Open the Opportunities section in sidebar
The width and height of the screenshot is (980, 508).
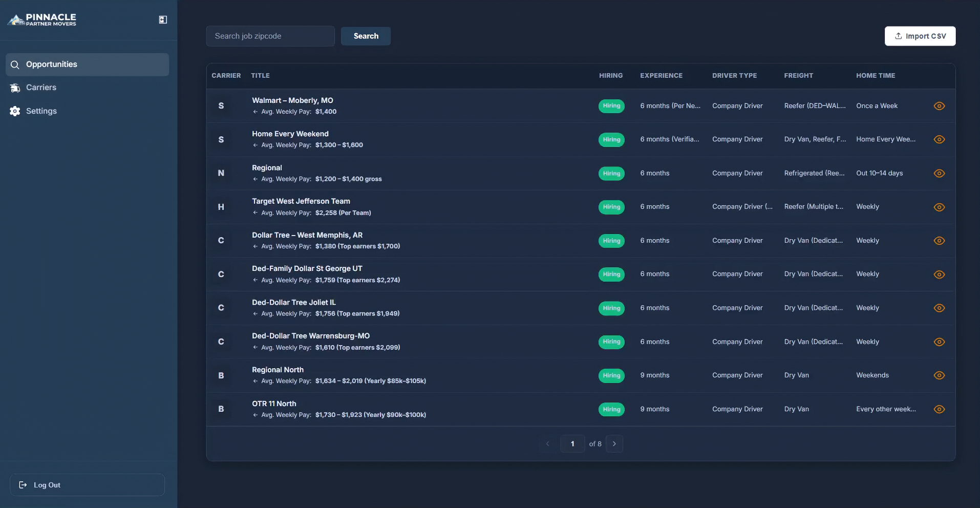[x=88, y=65]
